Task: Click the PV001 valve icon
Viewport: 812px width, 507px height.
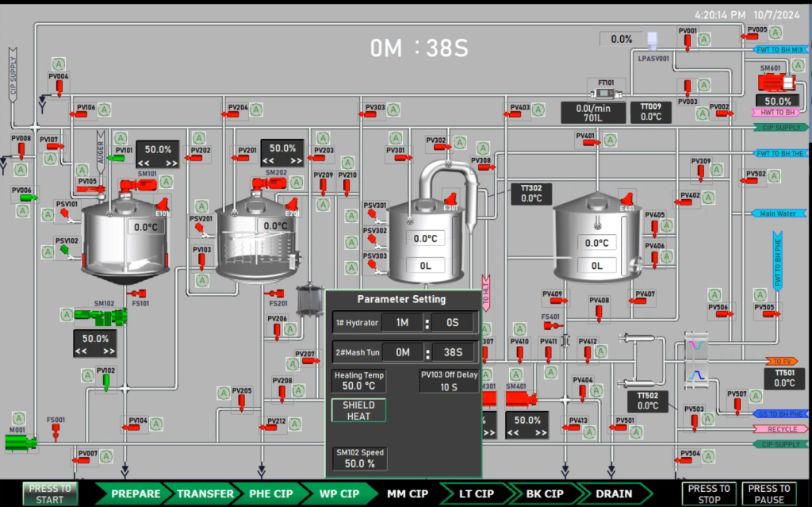Action: coord(688,42)
